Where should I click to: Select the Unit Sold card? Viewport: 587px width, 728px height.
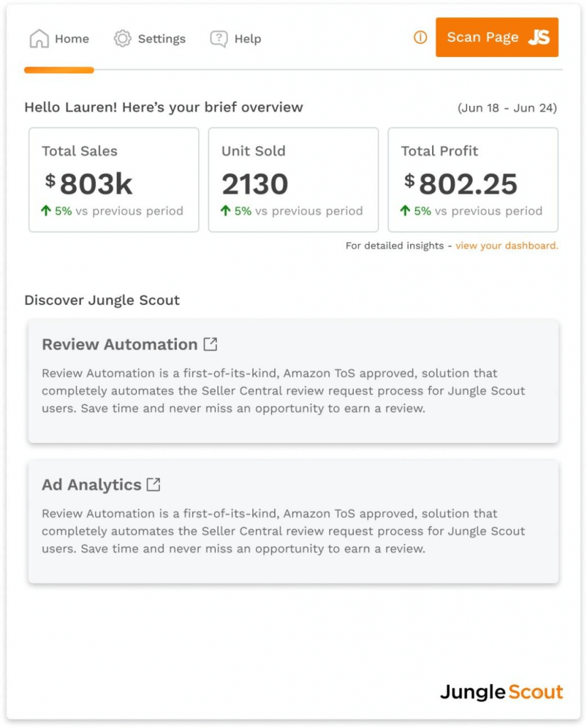(x=293, y=180)
